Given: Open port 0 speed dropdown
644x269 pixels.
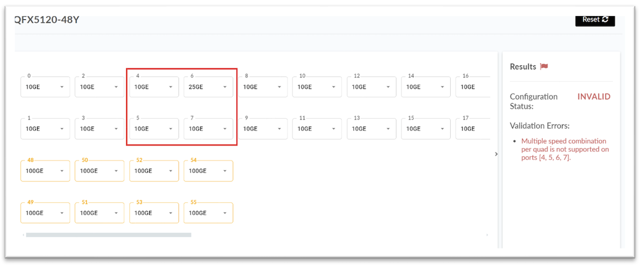Looking at the screenshot, I should [46, 87].
